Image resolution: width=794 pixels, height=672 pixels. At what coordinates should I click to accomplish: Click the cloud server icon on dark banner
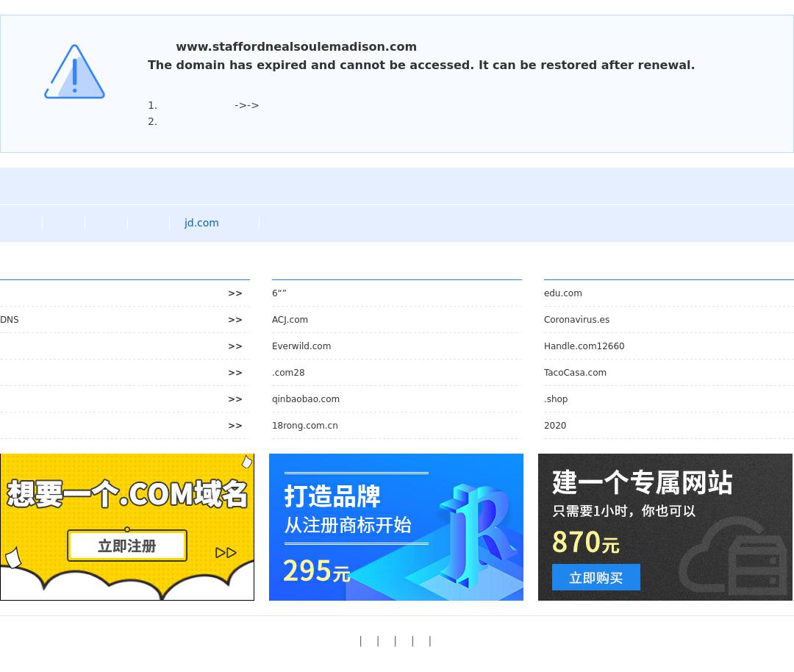pos(734,556)
